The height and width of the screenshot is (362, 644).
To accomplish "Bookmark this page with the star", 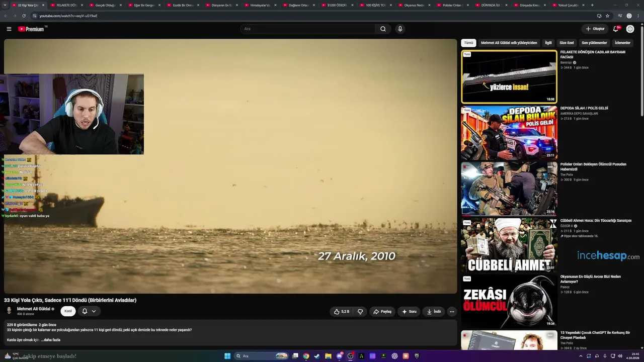I will click(x=608, y=16).
